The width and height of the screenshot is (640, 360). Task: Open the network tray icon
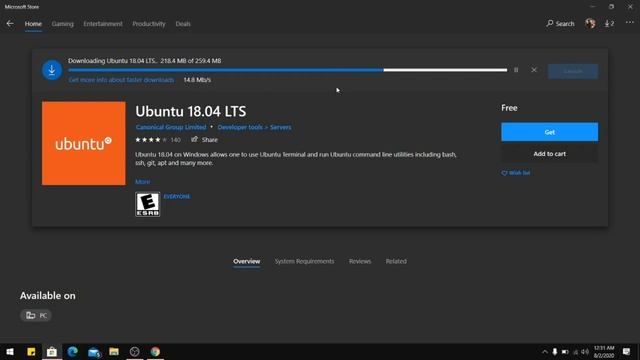576,352
